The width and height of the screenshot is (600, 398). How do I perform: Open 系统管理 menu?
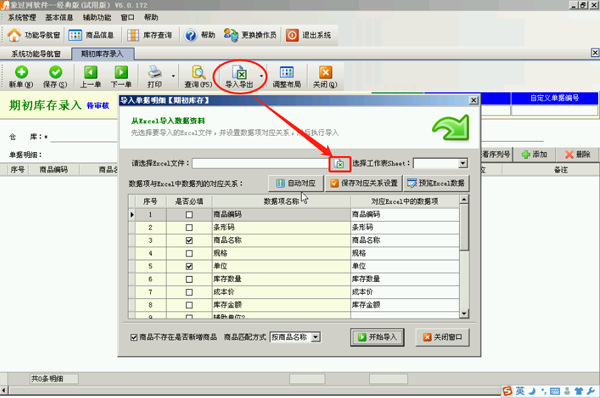22,17
